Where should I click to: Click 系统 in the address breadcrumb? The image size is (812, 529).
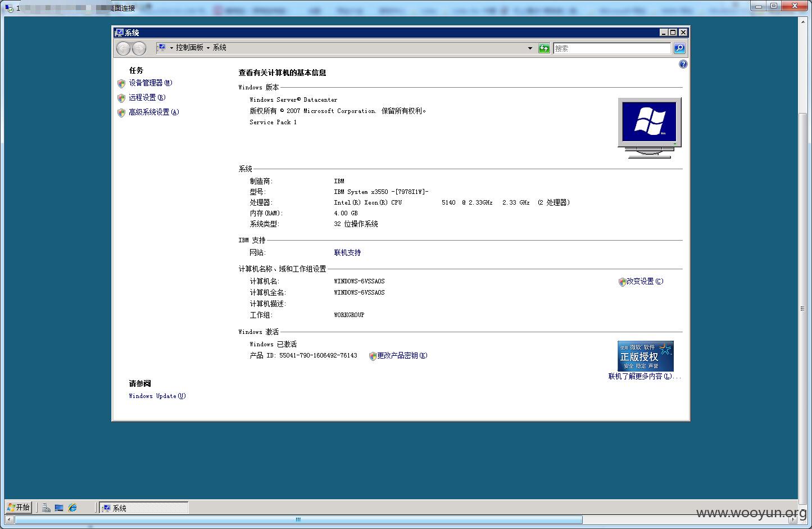[x=219, y=48]
